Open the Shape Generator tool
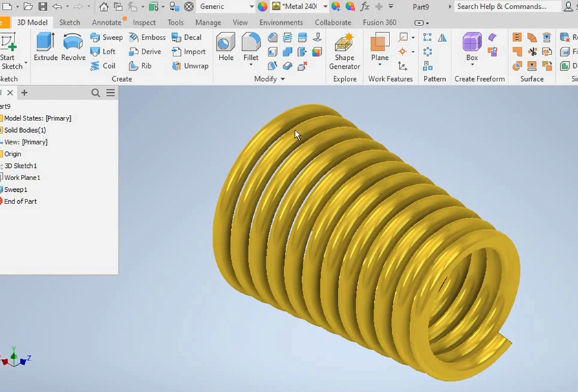The width and height of the screenshot is (578, 392). coord(344,52)
